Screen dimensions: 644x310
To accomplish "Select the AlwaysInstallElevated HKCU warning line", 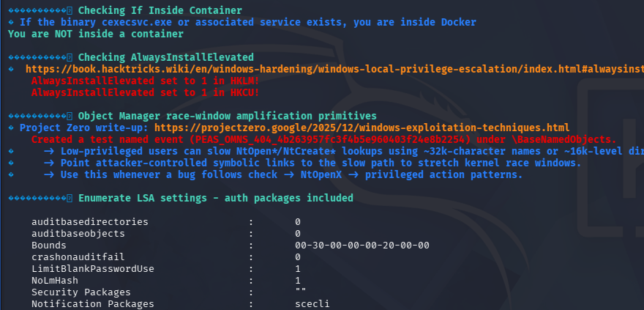I will tap(145, 92).
